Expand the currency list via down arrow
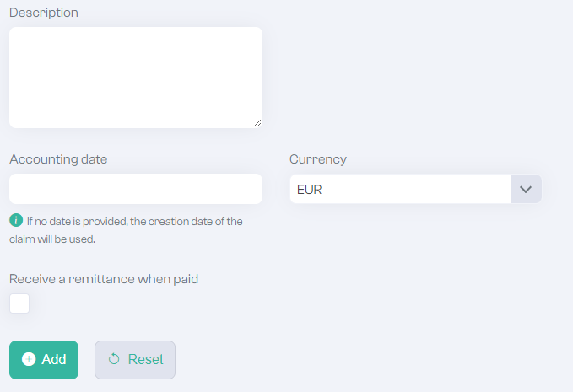 tap(527, 189)
